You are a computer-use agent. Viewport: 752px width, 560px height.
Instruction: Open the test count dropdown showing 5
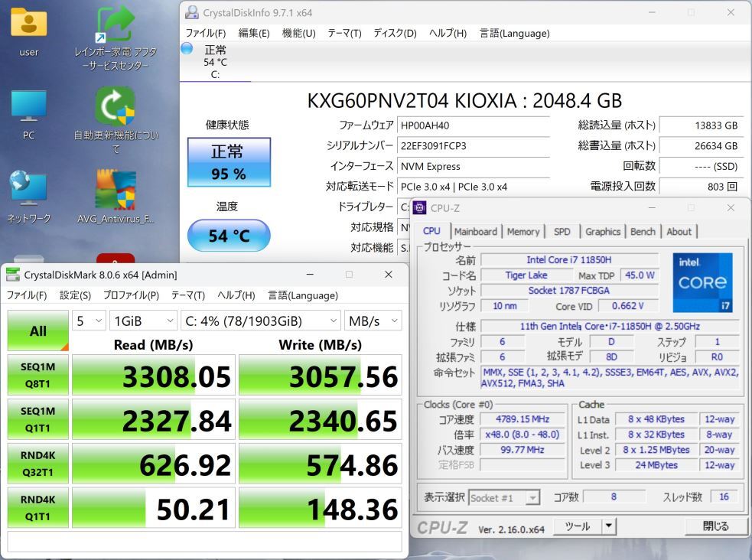[x=88, y=321]
